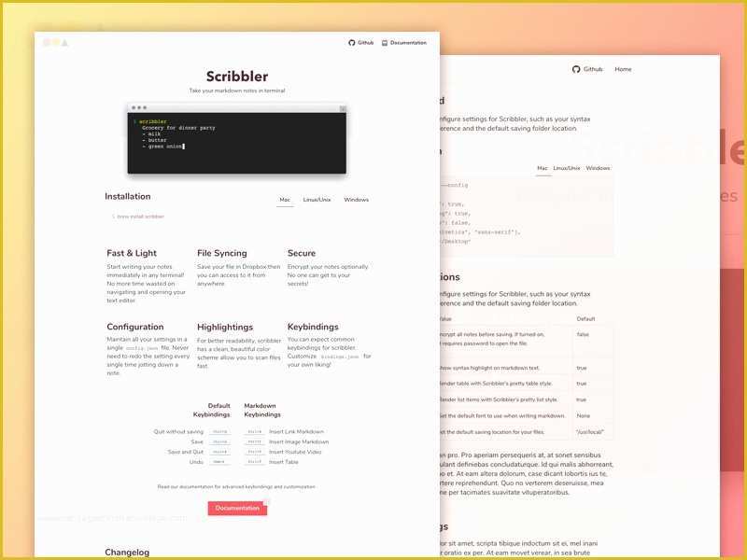
Task: Click the '/usr/local/' default location value
Action: pyautogui.click(x=590, y=432)
